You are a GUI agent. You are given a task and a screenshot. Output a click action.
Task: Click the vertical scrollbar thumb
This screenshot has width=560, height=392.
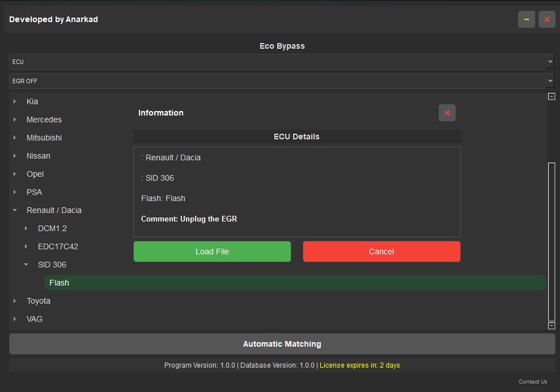(551, 242)
